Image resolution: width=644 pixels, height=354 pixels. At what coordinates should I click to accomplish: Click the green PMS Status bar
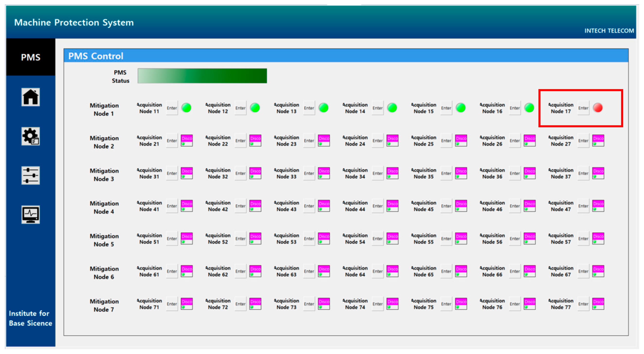tap(202, 76)
